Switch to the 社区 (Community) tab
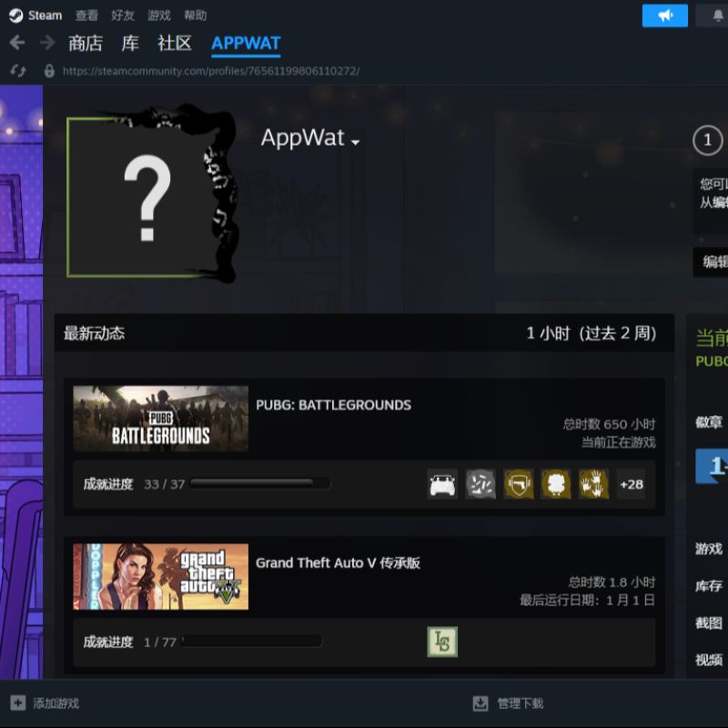 point(174,43)
